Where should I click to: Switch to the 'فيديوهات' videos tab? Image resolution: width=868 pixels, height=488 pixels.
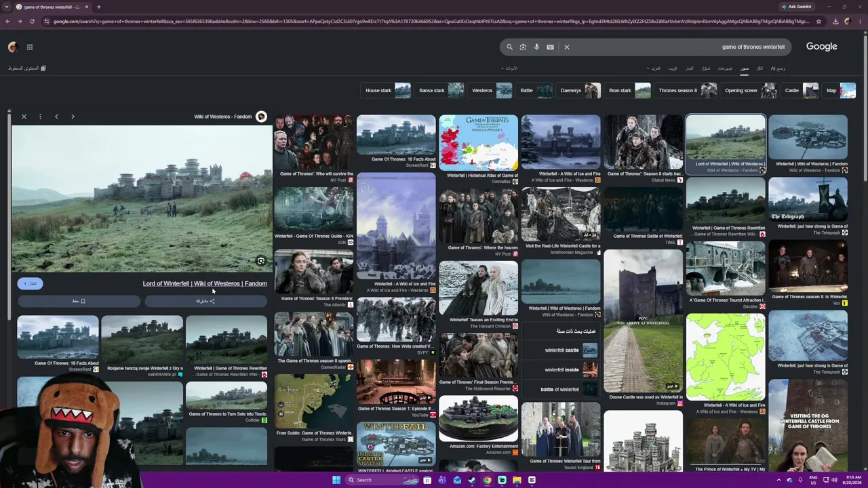tap(725, 68)
